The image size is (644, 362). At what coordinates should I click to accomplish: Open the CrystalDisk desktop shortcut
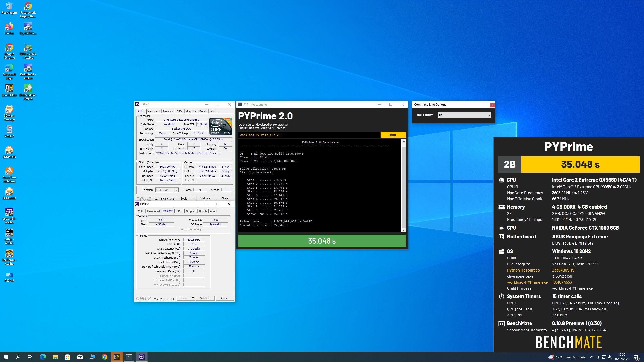coord(28,29)
